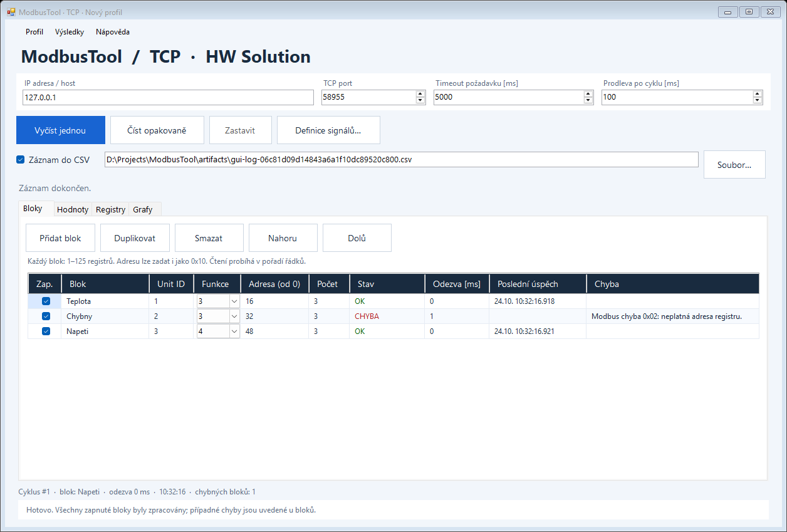The width and height of the screenshot is (787, 532).
Task: Select the Teplota block name cell
Action: pos(105,301)
